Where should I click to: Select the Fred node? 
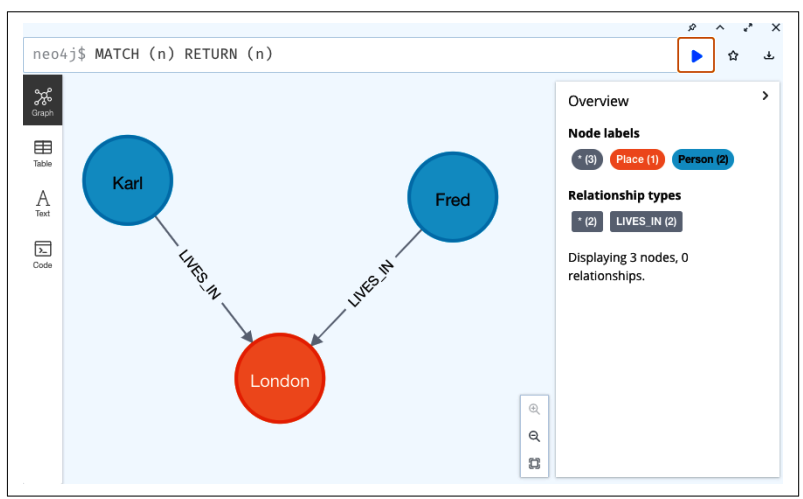coord(453,197)
